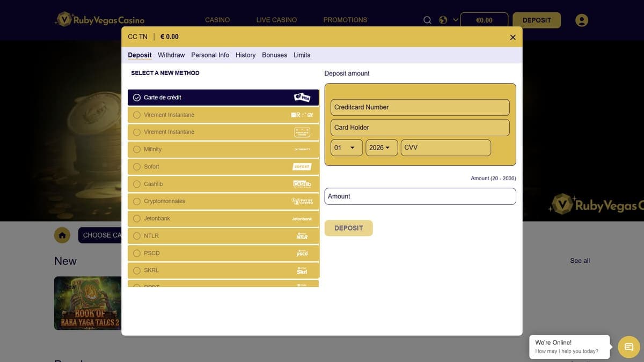Click the Card Holder field
Screen dimensions: 644x362
pos(420,128)
